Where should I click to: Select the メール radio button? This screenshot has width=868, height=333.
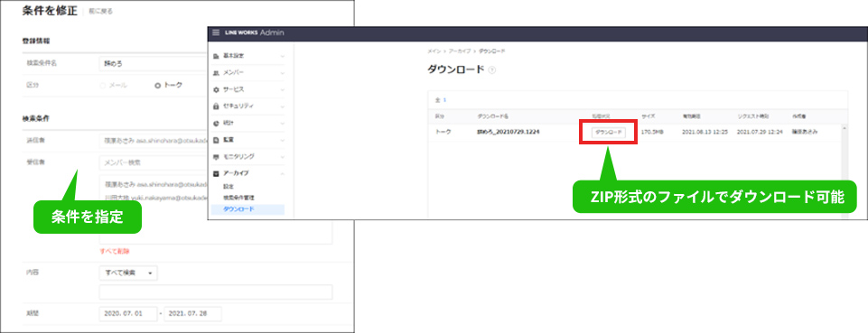(x=102, y=85)
